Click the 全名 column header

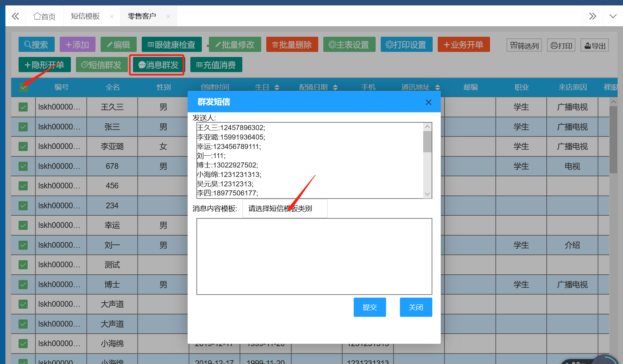[112, 87]
